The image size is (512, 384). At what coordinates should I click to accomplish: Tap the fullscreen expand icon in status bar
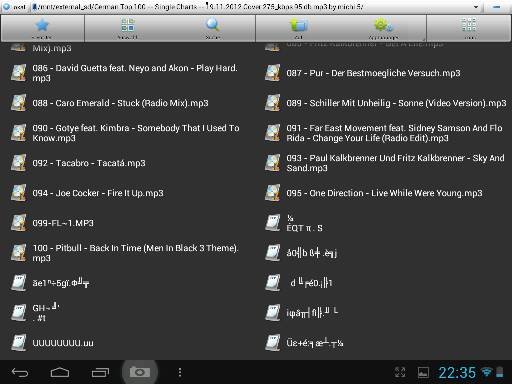click(400, 372)
